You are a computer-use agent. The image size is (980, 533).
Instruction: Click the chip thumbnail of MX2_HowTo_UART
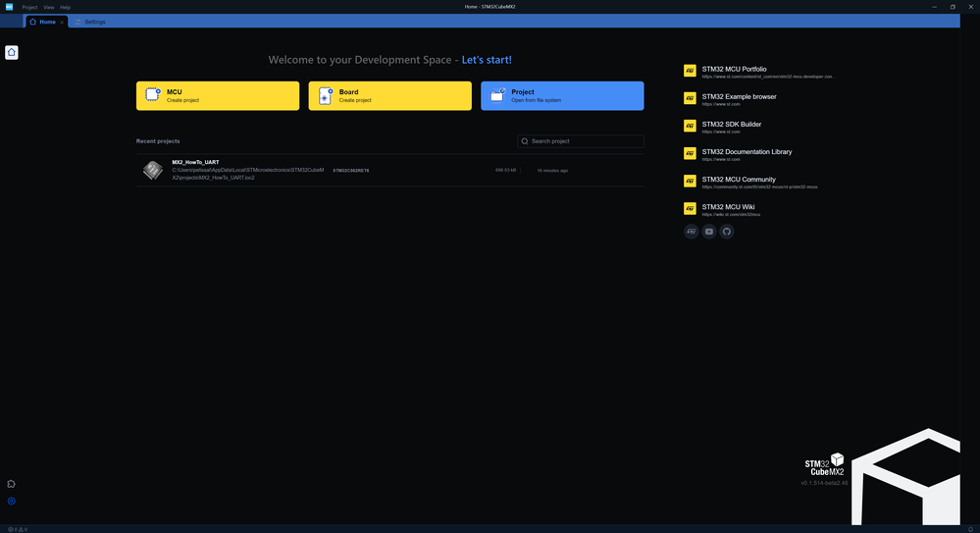152,170
